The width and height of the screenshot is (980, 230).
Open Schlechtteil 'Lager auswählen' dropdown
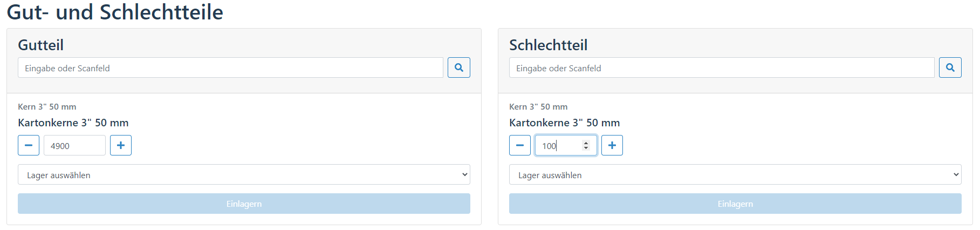point(735,174)
